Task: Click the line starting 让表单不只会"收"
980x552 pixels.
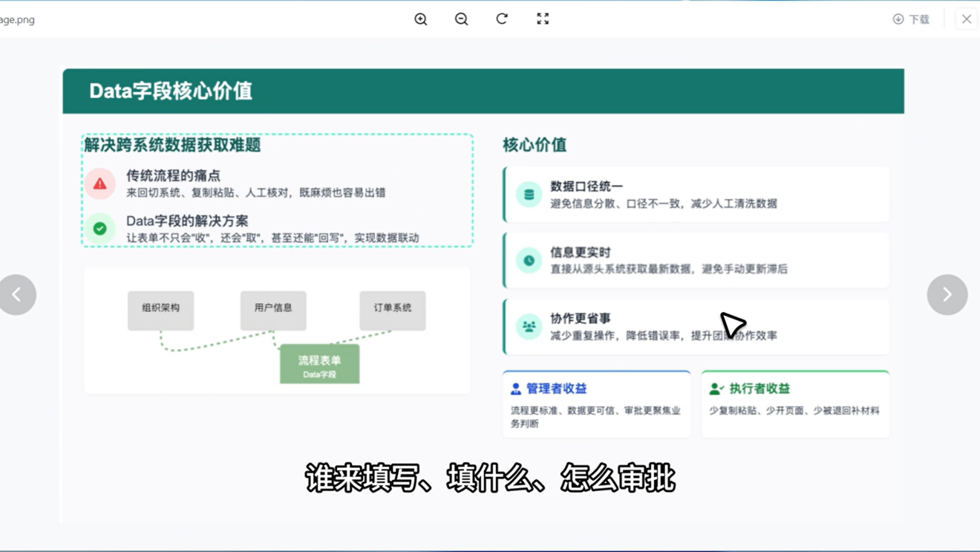Action: [272, 238]
